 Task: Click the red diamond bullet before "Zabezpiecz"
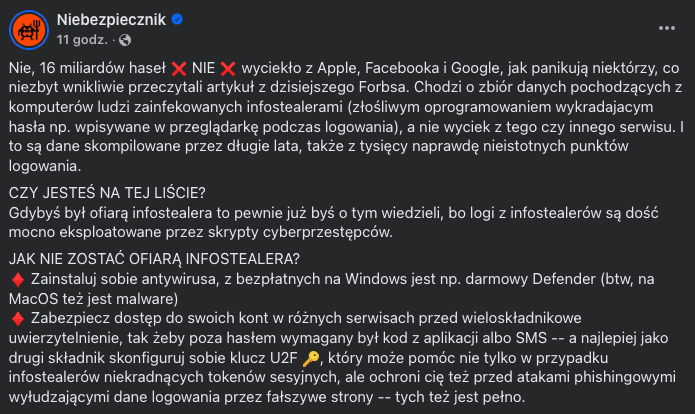point(18,319)
